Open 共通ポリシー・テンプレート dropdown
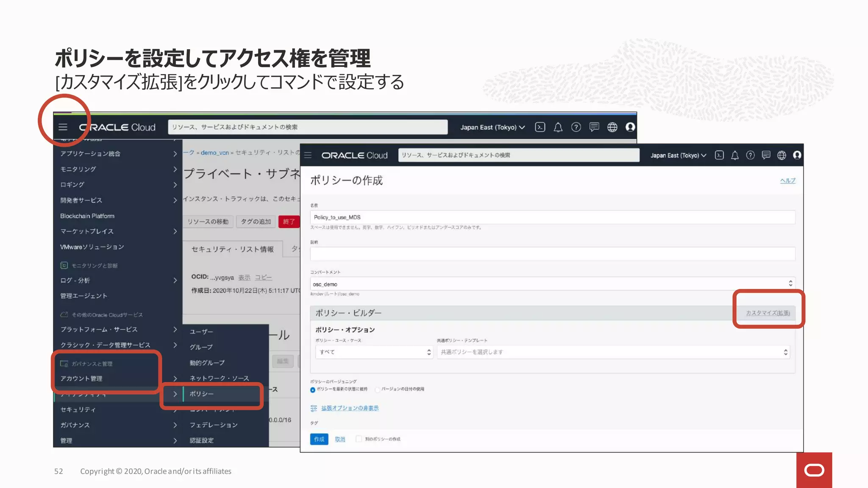 click(613, 352)
